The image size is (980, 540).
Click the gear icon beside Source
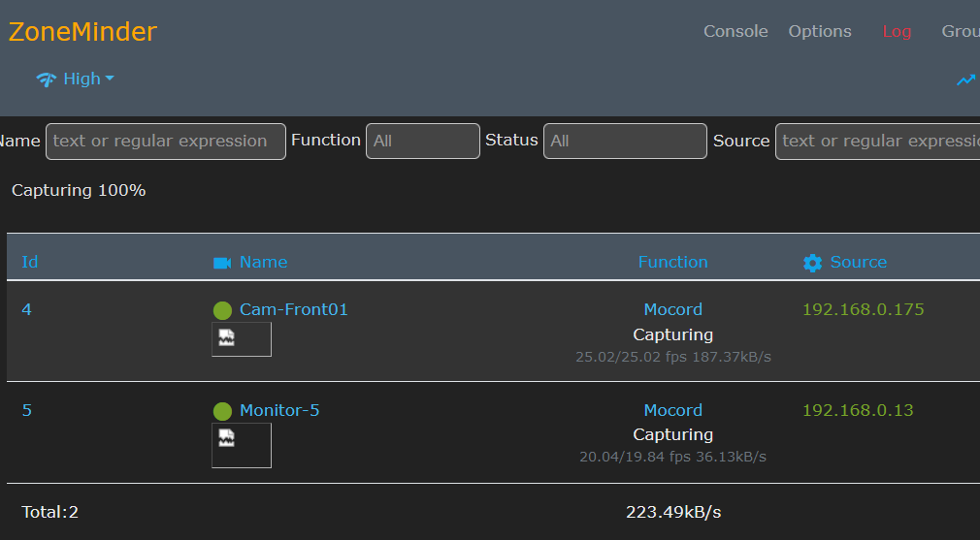point(812,263)
